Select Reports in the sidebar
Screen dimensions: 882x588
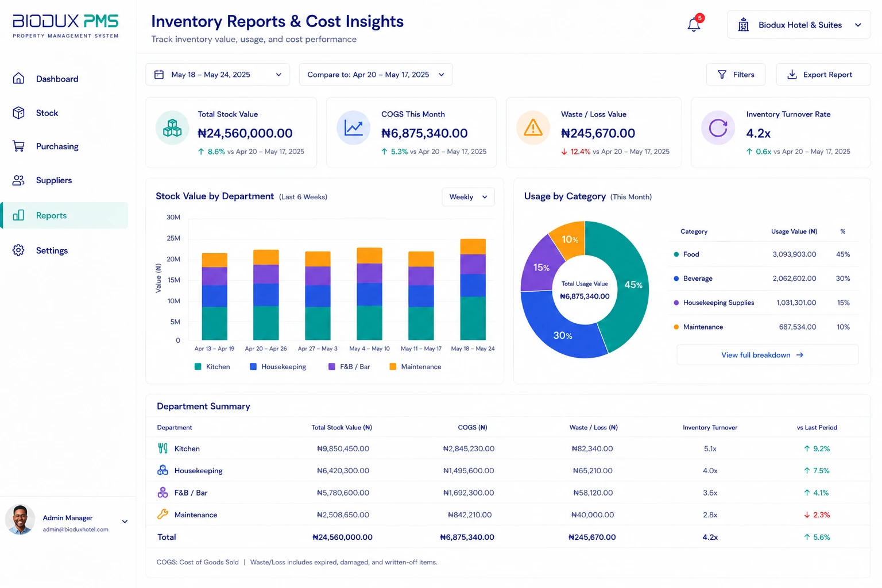tap(64, 215)
